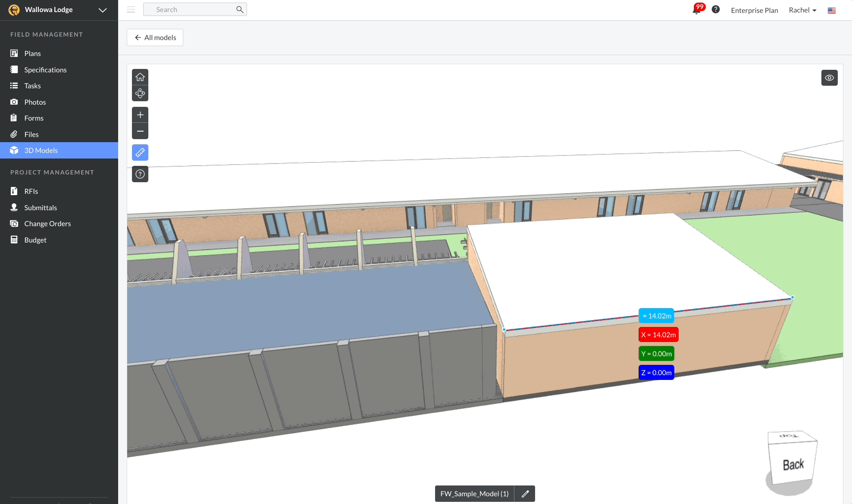852x504 pixels.
Task: Select the orbit rotate tool
Action: 140,93
